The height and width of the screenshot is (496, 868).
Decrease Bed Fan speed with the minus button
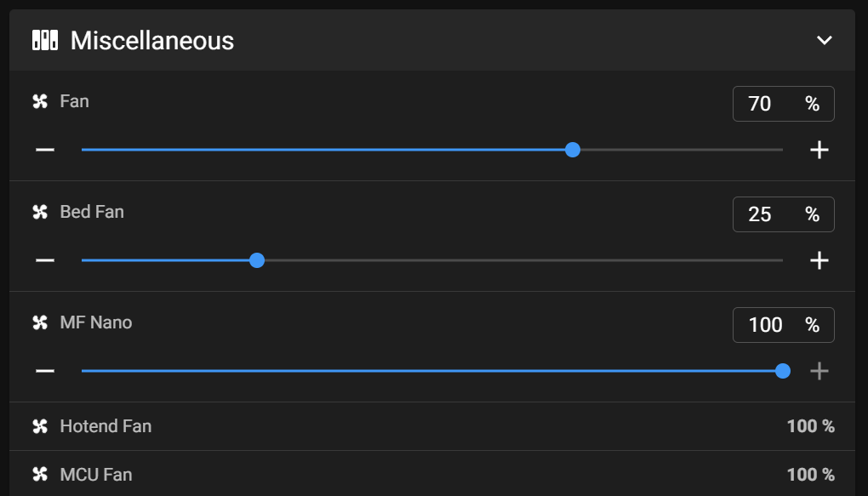click(45, 260)
